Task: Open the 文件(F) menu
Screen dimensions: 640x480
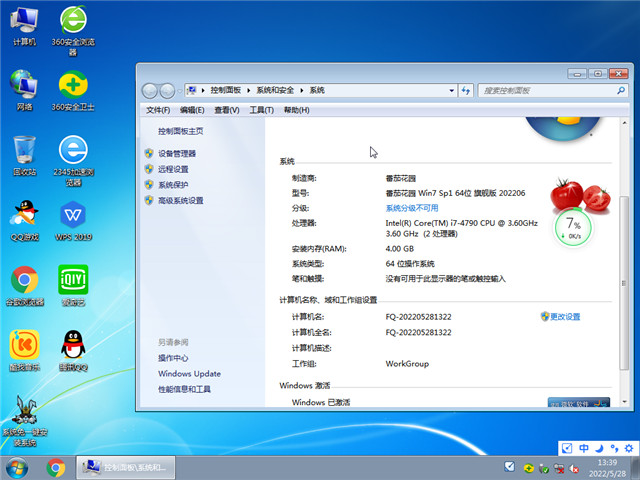Action: [158, 110]
